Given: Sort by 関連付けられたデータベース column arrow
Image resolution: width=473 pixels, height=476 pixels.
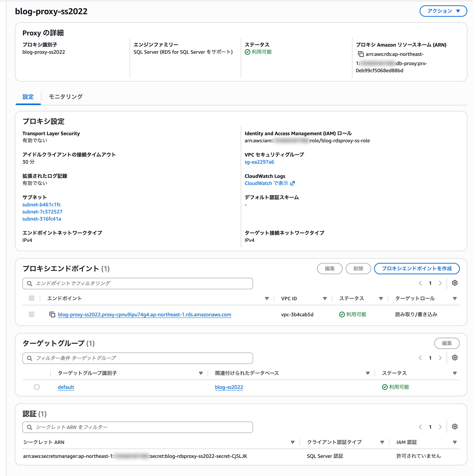Looking at the screenshot, I should 368,373.
